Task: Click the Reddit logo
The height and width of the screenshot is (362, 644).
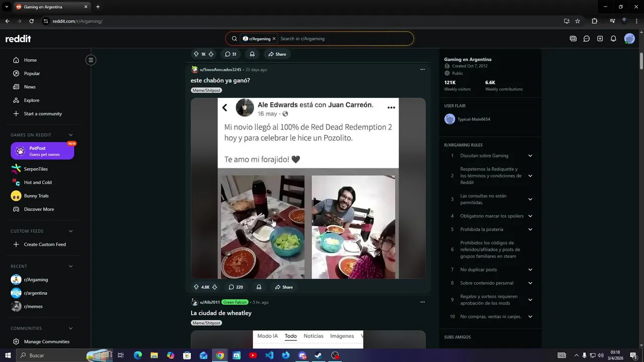Action: (18, 39)
